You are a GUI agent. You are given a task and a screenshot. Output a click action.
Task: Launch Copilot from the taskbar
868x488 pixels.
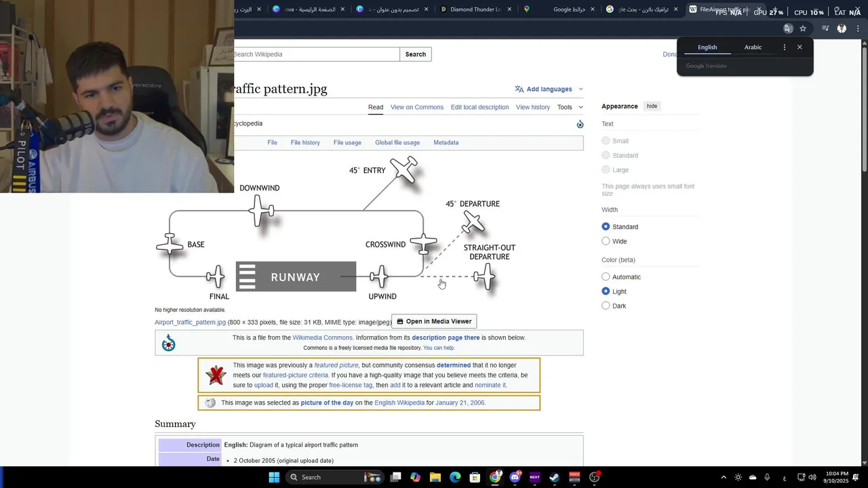click(416, 477)
